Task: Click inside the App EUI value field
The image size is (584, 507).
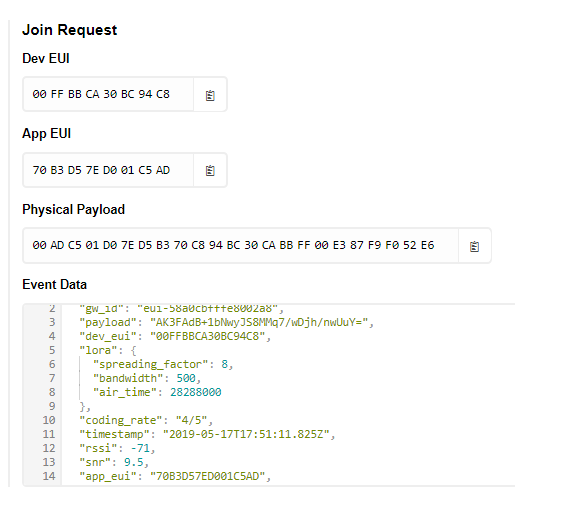Action: (x=108, y=170)
